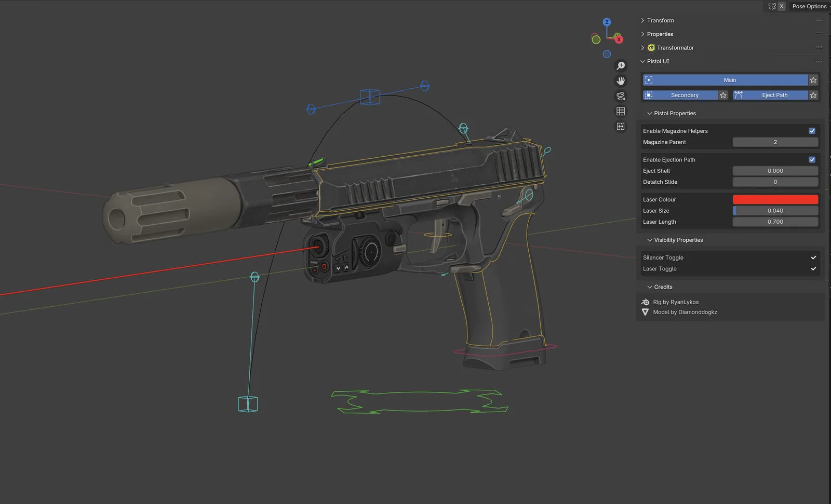831x504 pixels.
Task: Star the Secondary bone collection
Action: pyautogui.click(x=723, y=95)
